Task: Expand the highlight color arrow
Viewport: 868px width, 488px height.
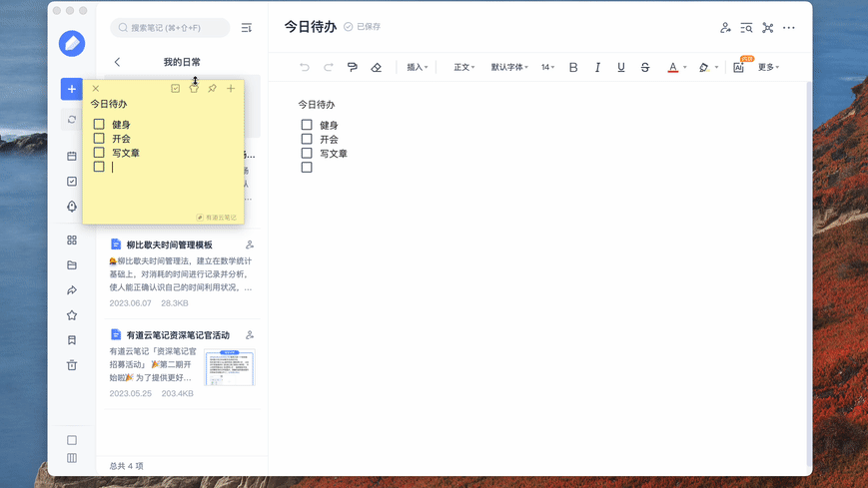Action: [716, 67]
